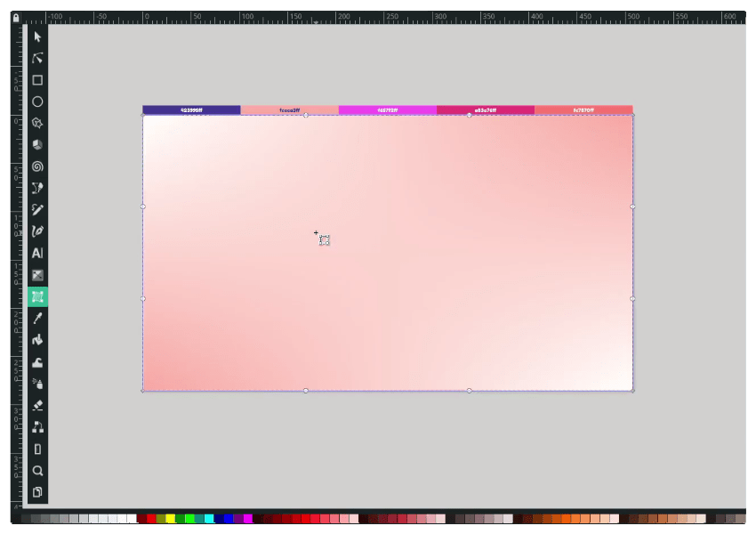Viewport: 756px width, 534px height.
Task: Choose the Calligraphy pen tool
Action: (37, 231)
